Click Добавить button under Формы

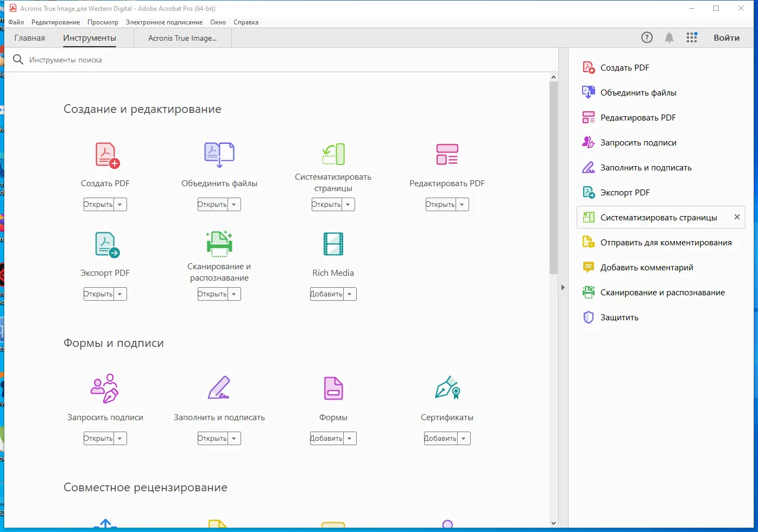326,439
